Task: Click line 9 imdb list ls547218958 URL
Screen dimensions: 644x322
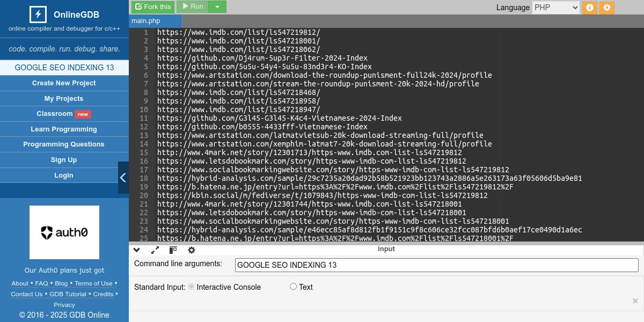Action: tap(238, 101)
